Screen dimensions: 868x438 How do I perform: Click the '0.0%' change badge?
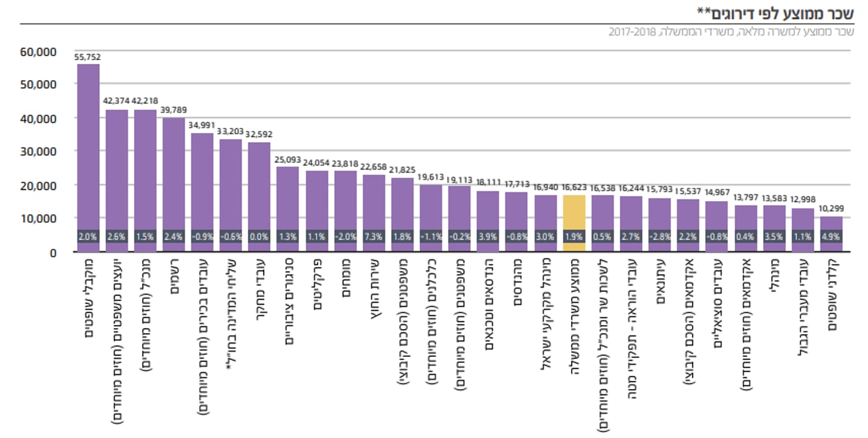tap(259, 236)
